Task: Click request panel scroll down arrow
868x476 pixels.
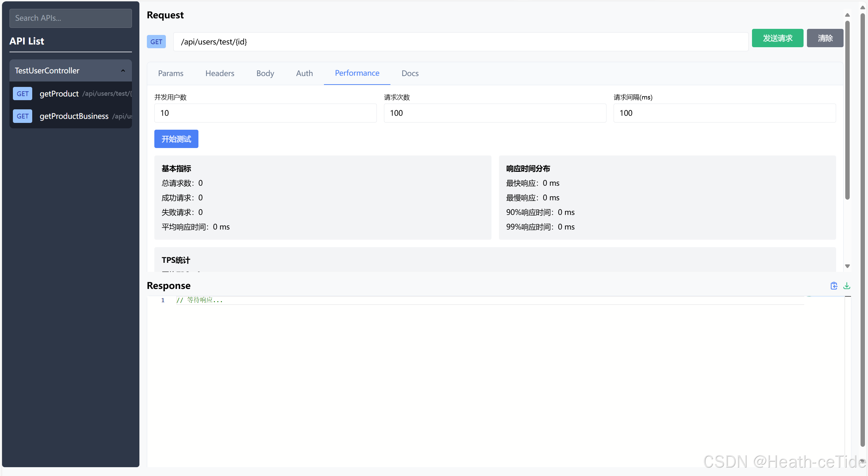Action: coord(847,266)
